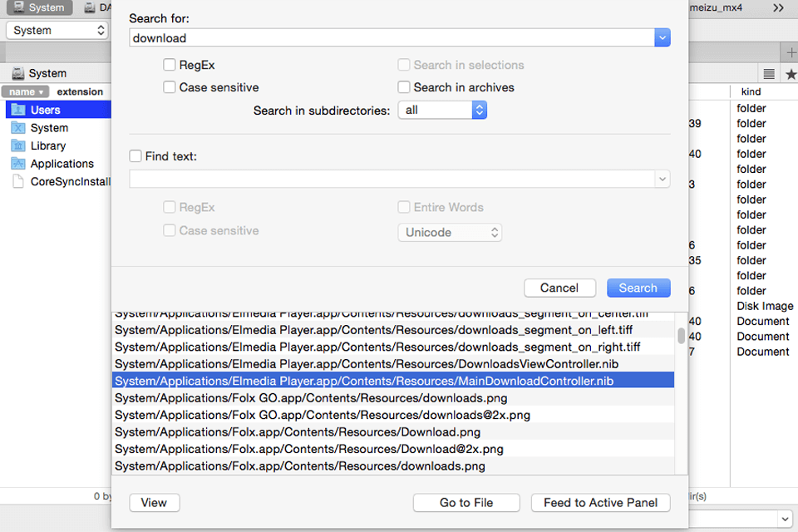Open the Users folder icon
The image size is (798, 532).
[x=17, y=110]
